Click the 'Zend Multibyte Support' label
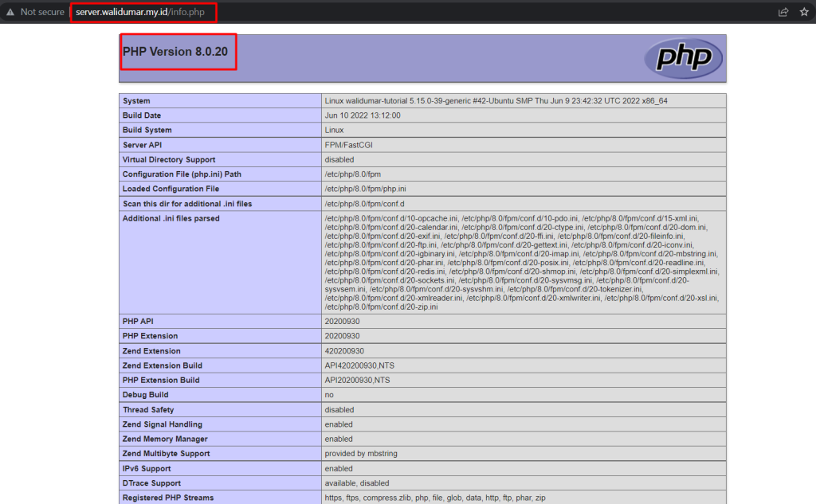This screenshot has width=816, height=504. (x=166, y=454)
